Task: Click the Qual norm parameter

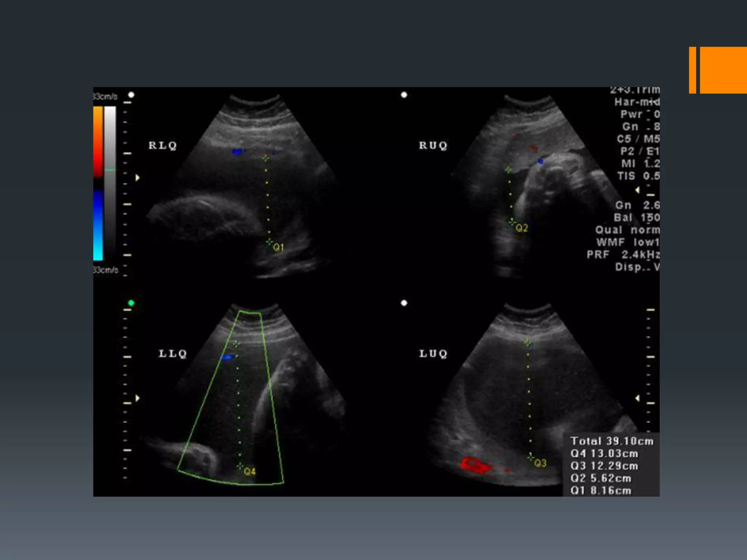Action: click(628, 230)
